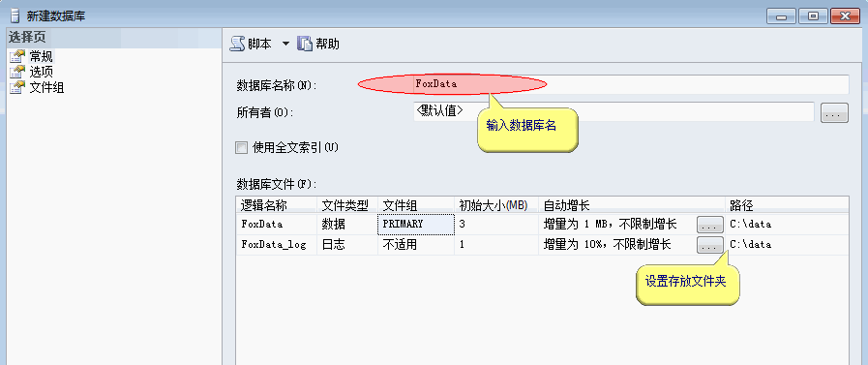The width and height of the screenshot is (868, 365).
Task: Select the 文件组 page icon
Action: point(18,87)
